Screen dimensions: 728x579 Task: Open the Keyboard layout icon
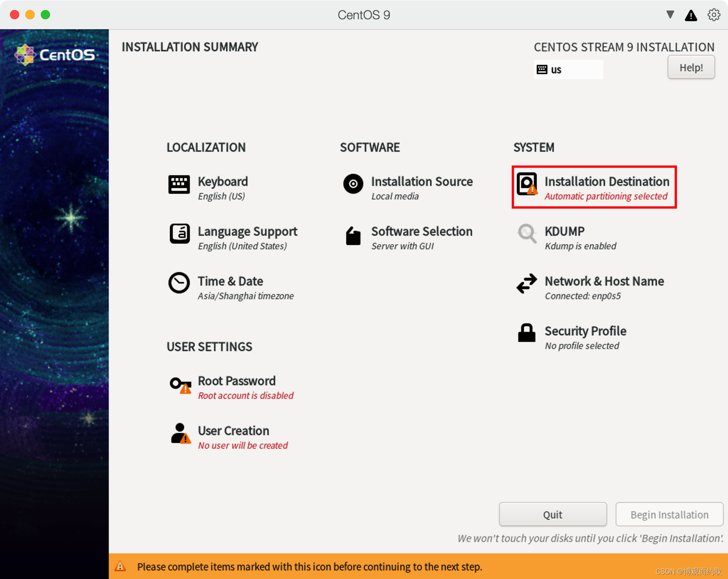(179, 184)
